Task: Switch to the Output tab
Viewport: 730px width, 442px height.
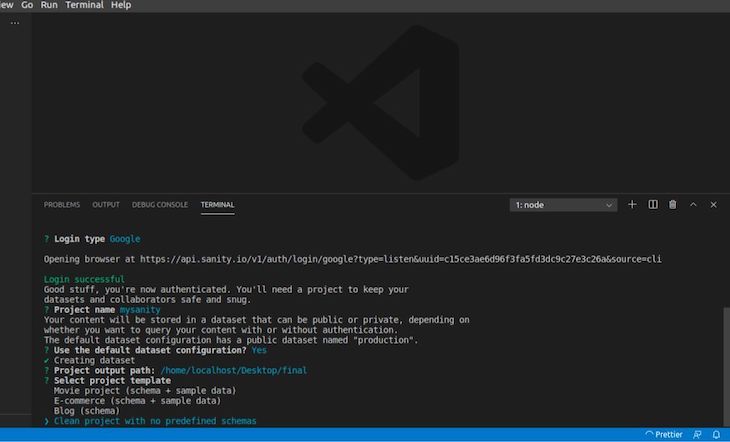Action: tap(106, 205)
